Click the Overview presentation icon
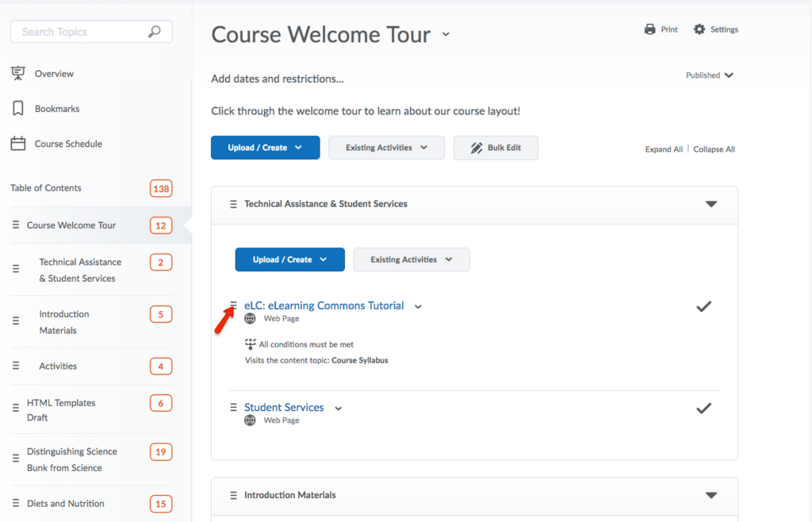The width and height of the screenshot is (812, 522). tap(17, 74)
